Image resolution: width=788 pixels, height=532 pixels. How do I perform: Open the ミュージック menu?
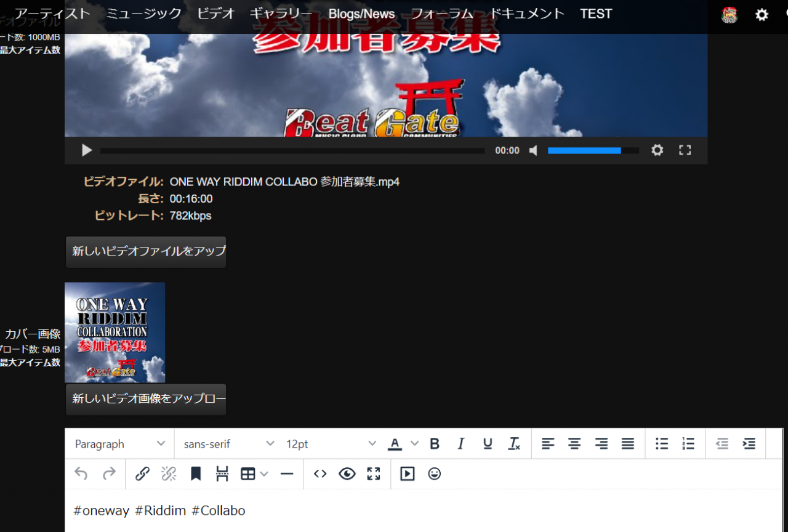[x=144, y=14]
